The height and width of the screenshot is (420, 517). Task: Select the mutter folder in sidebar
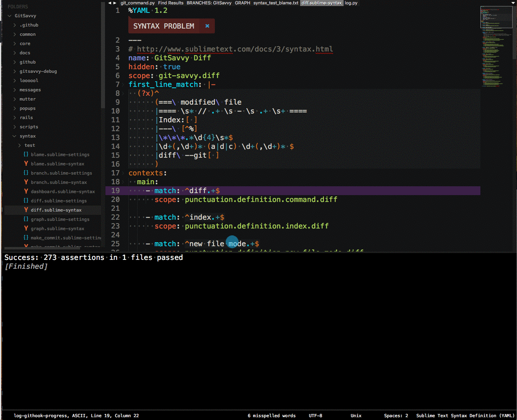point(27,99)
